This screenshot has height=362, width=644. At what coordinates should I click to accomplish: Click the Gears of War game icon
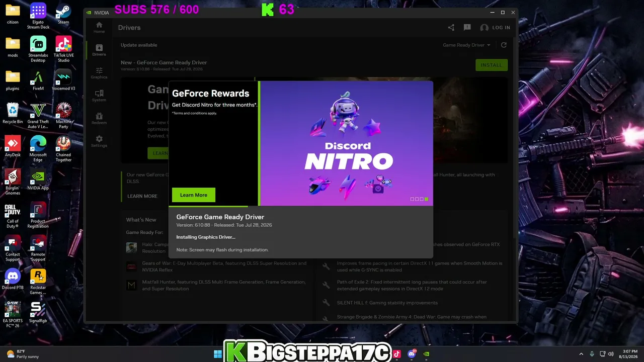[131, 266]
